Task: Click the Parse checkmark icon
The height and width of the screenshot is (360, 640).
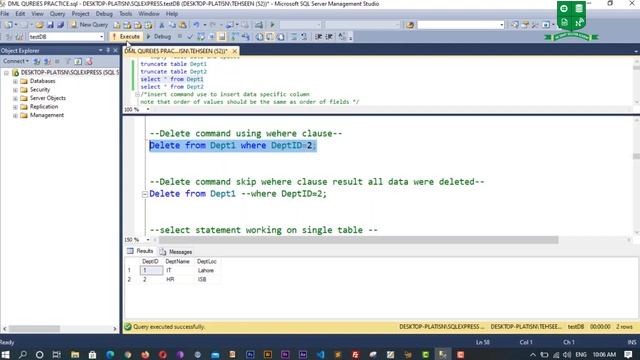Action: pyautogui.click(x=190, y=37)
